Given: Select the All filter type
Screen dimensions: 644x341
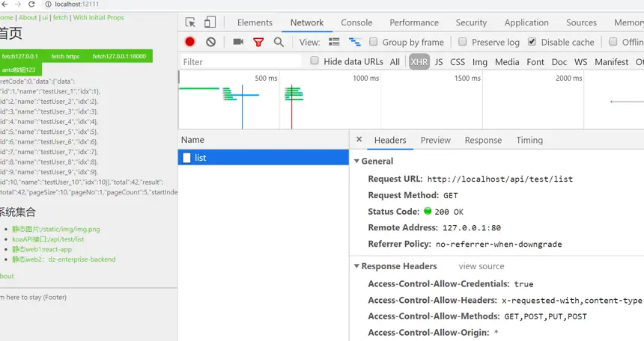Looking at the screenshot, I should (x=395, y=62).
